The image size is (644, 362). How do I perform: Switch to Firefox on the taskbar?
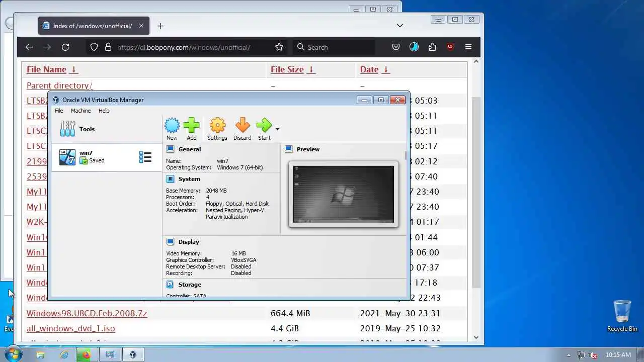click(x=87, y=354)
